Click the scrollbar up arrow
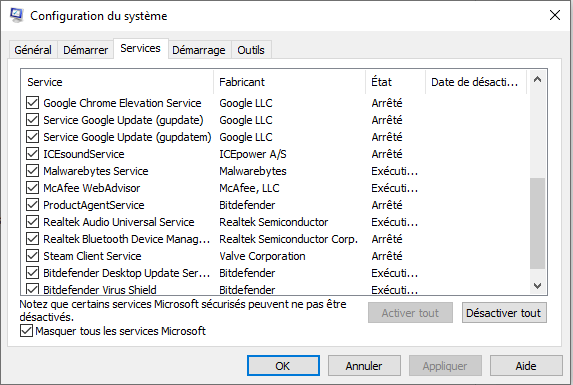Screen dimensions: 573x385 tap(537, 79)
